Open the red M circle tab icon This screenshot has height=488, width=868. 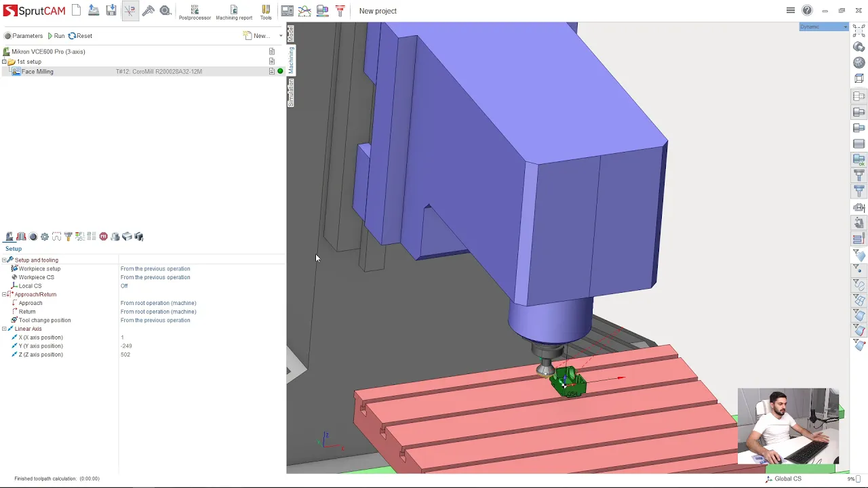[x=103, y=237]
